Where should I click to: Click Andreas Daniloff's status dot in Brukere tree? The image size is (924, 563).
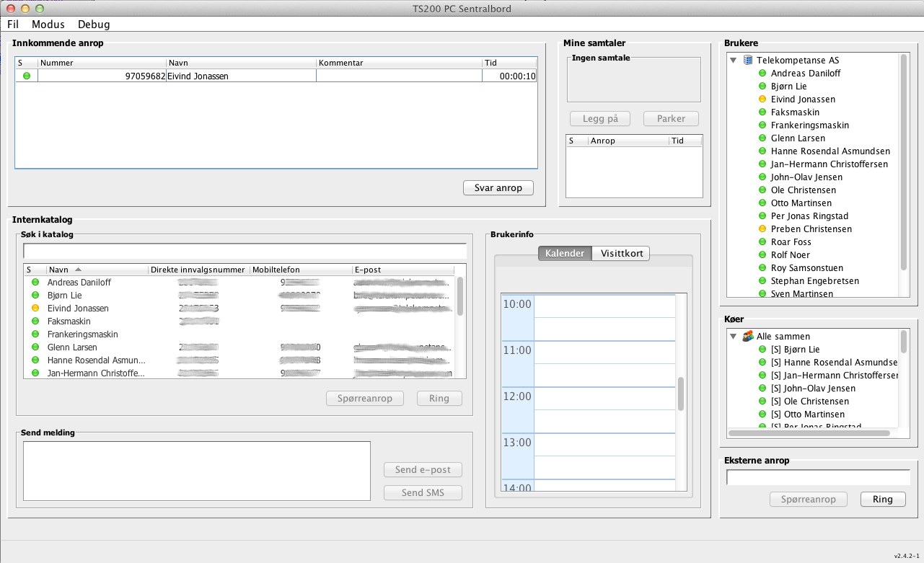pyautogui.click(x=762, y=73)
